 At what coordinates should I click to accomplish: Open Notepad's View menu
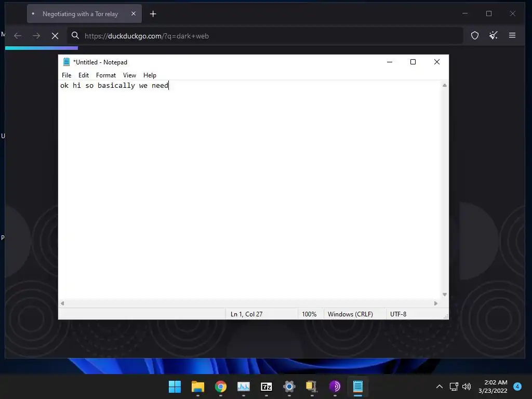coord(129,75)
